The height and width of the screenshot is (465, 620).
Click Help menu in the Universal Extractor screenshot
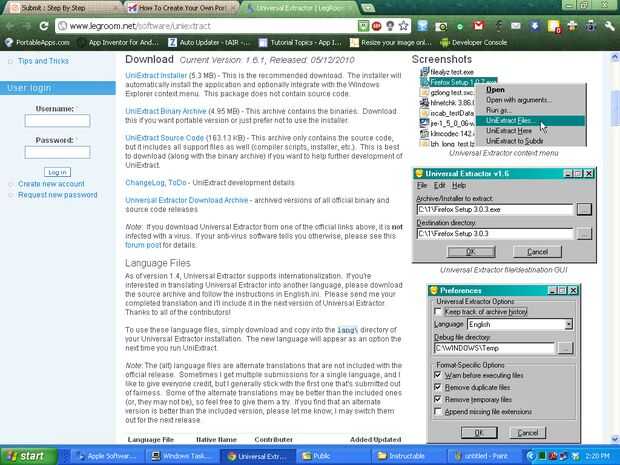tap(459, 185)
